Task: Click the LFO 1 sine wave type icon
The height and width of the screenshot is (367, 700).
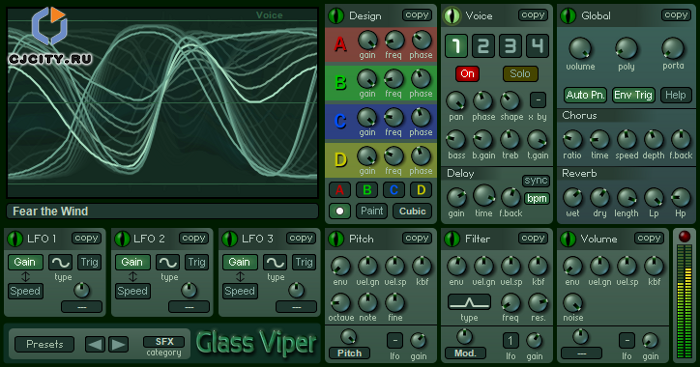Action: [60, 263]
